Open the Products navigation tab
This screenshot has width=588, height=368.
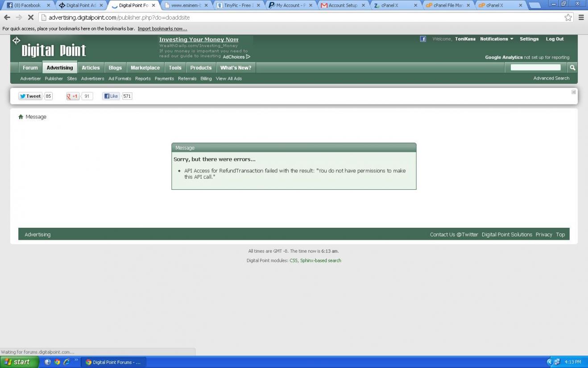[x=201, y=68]
